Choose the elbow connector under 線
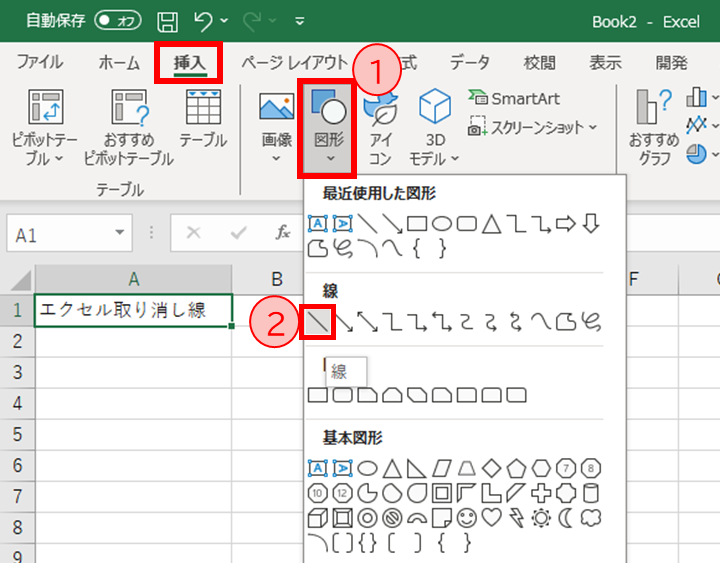Image resolution: width=720 pixels, height=563 pixels. 393,321
